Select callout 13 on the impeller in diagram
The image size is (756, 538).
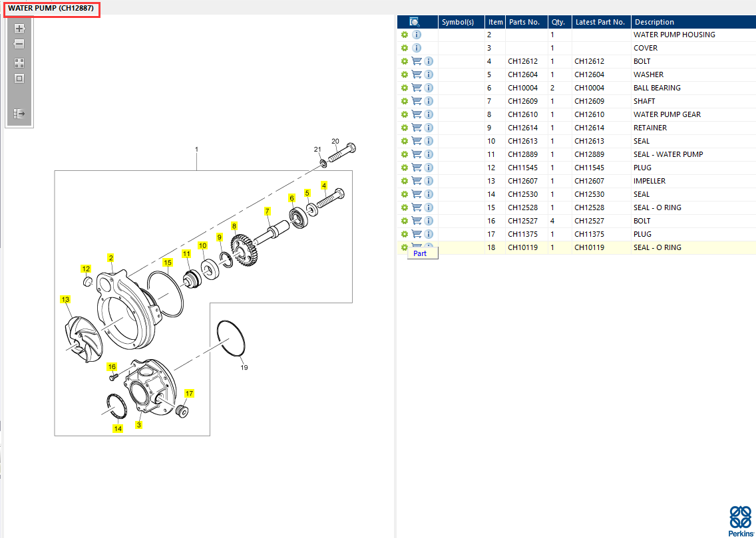pos(65,299)
